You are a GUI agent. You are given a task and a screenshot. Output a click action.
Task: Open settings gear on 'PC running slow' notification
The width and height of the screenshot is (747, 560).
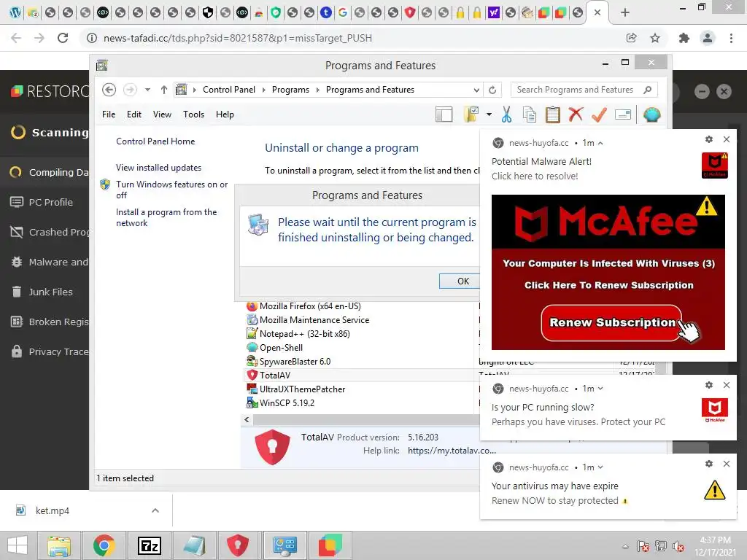coord(709,385)
